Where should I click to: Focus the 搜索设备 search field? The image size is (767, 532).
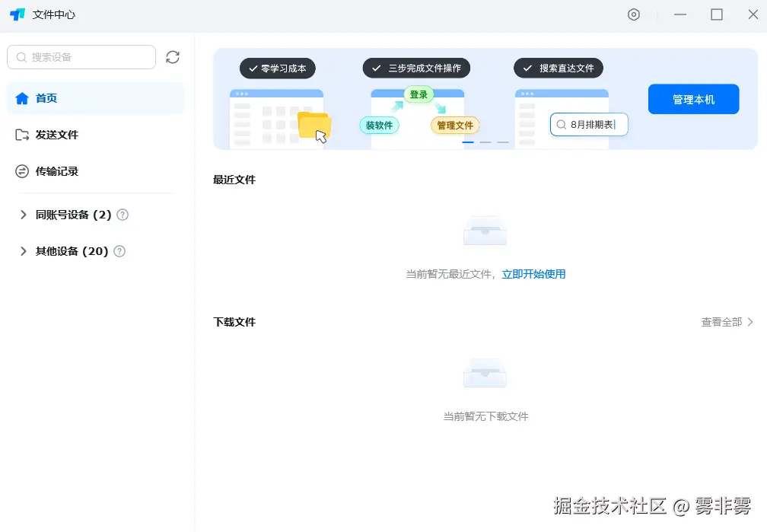81,57
